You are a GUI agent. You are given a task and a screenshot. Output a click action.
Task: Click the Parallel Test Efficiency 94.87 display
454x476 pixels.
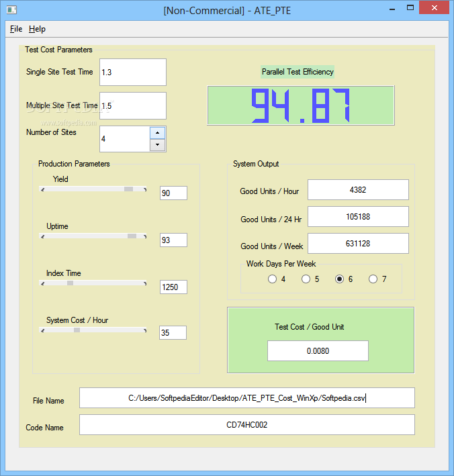301,105
